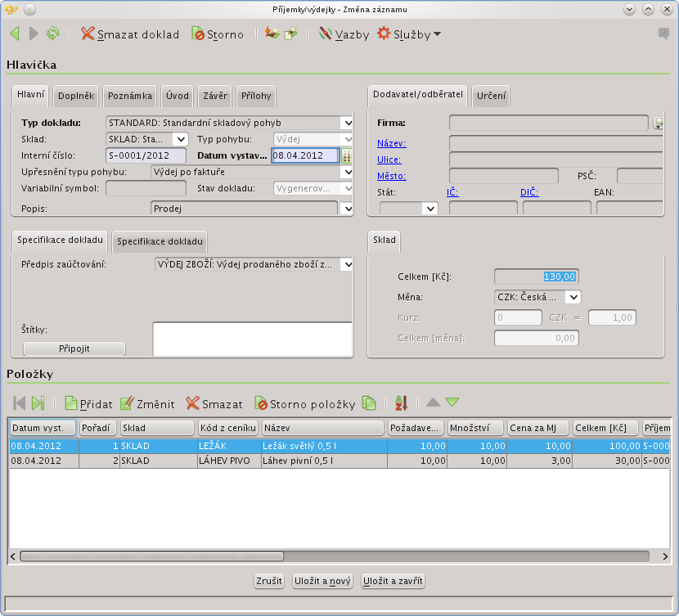679x616 pixels.
Task: Click the Storno document toolbar button
Action: 218,34
